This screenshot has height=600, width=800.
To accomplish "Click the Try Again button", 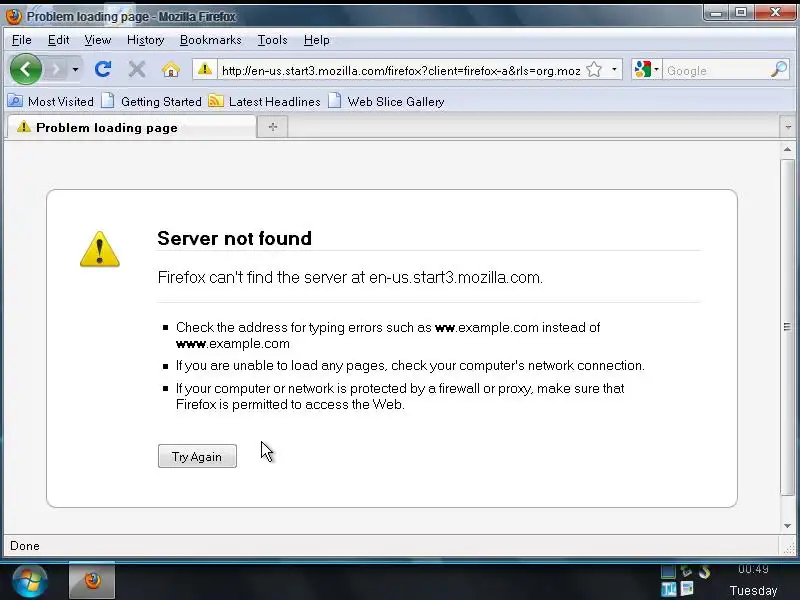I will [197, 456].
